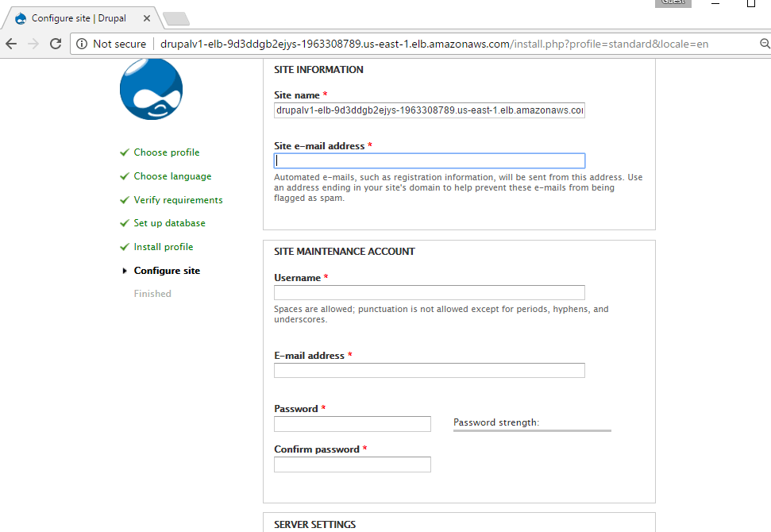Viewport: 771px width, 532px height.
Task: Focus the Username input box
Action: (429, 292)
